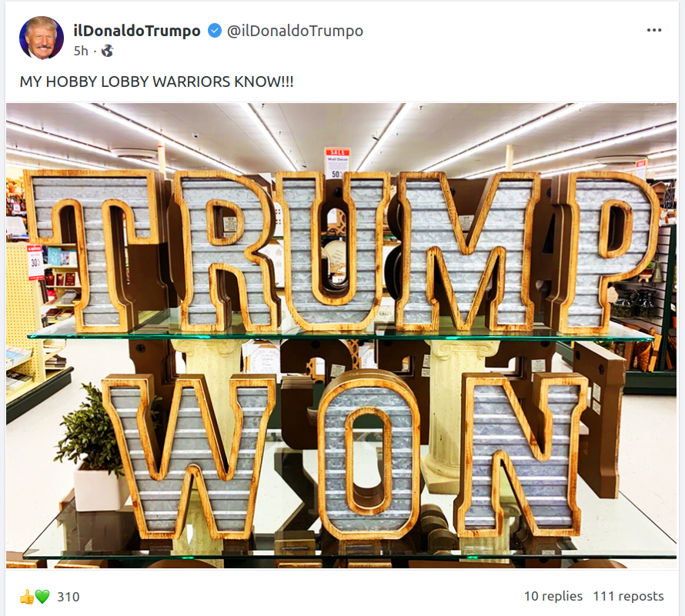The image size is (685, 616).
Task: Click the globe public visibility icon
Action: tap(107, 51)
